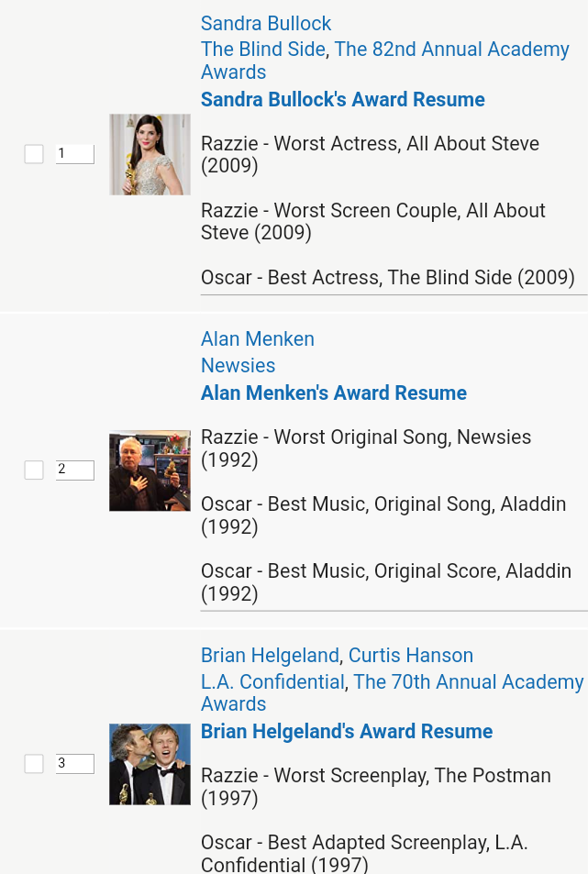Open Sandra Bullock's photo thumbnail
Screen dimensions: 588x874
click(150, 154)
